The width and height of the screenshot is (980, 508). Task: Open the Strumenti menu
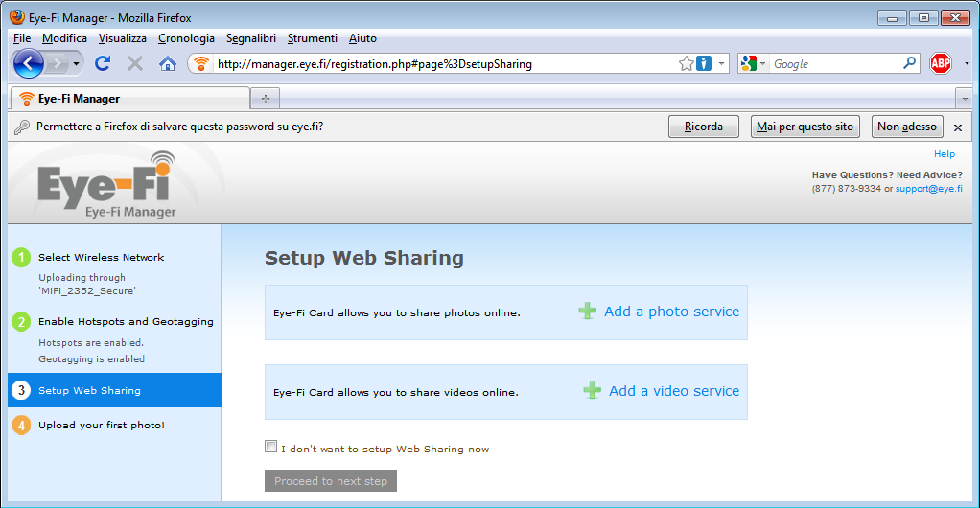[x=312, y=38]
